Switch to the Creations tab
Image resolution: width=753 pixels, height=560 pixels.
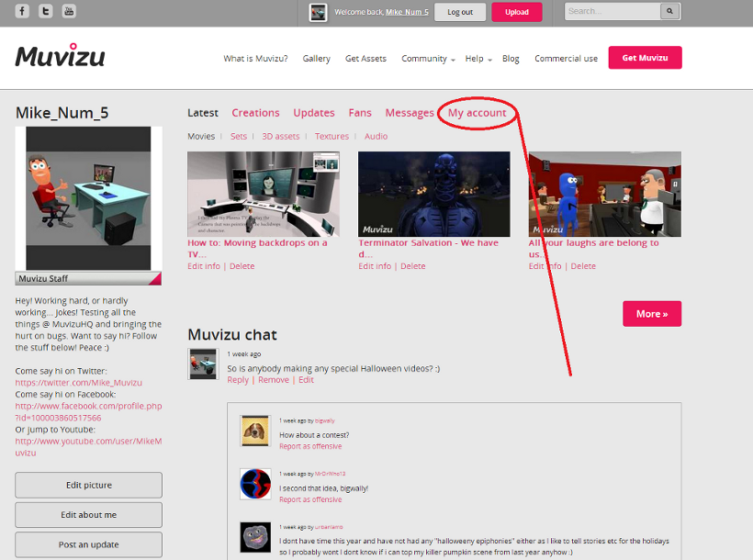[255, 113]
